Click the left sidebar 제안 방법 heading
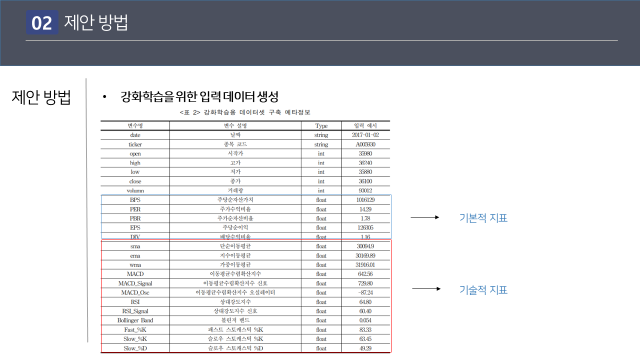This screenshot has height=360, width=640. coord(41,97)
